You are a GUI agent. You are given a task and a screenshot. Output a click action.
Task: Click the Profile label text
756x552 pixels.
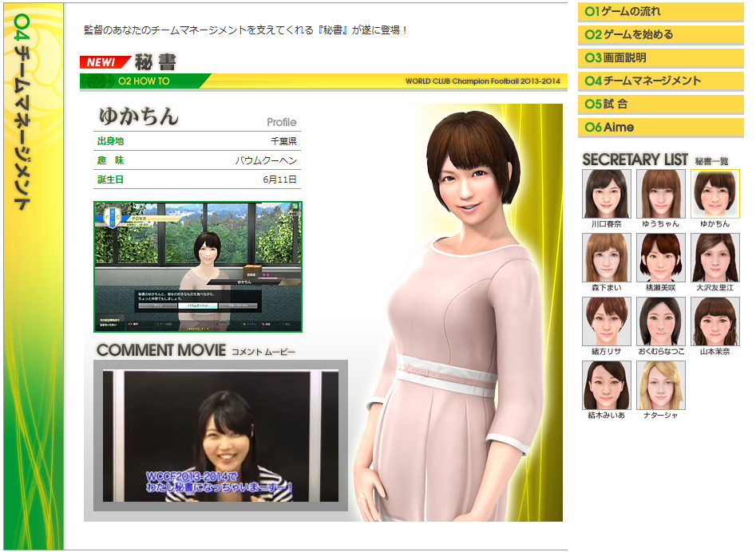click(282, 122)
